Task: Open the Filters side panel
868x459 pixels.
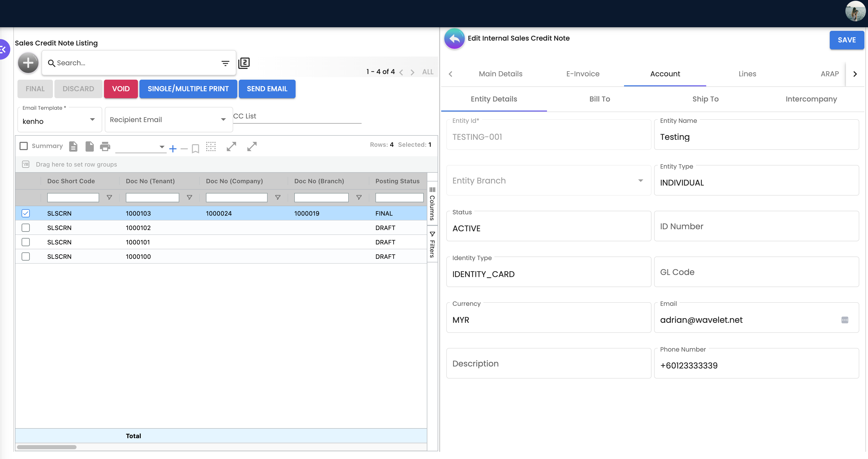Action: tap(432, 244)
